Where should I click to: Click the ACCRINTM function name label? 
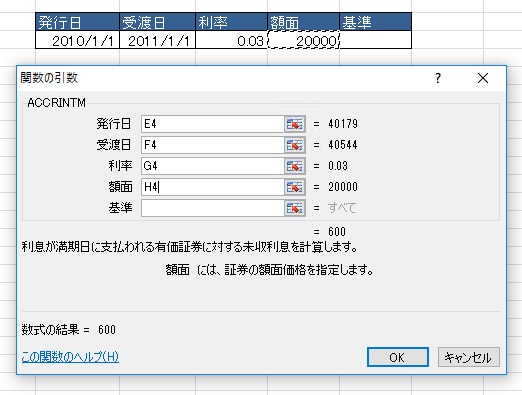(57, 103)
